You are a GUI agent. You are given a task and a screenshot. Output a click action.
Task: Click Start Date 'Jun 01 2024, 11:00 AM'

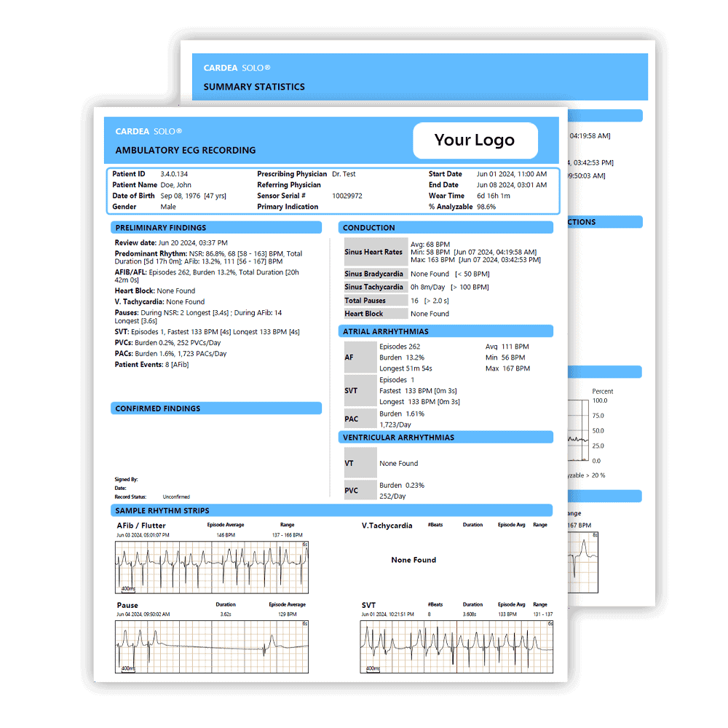point(512,174)
